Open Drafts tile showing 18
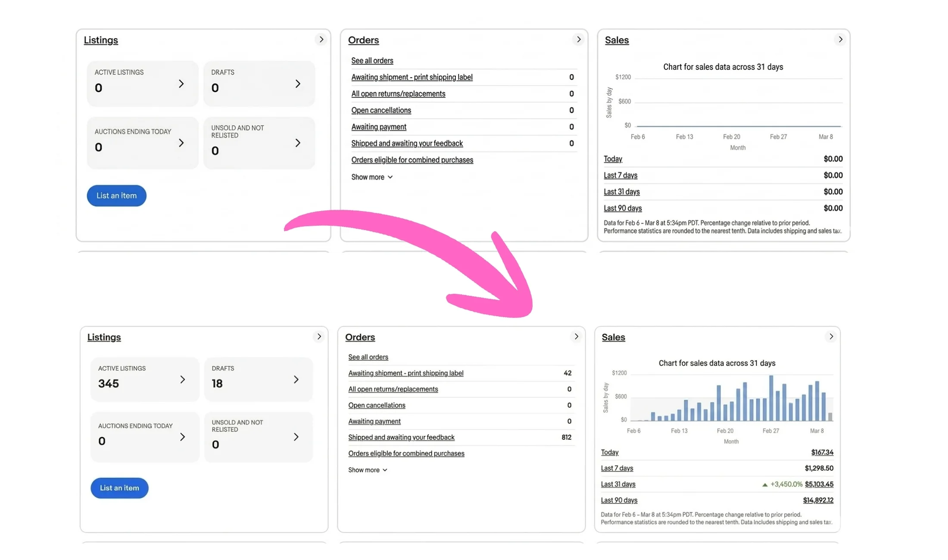 258,379
